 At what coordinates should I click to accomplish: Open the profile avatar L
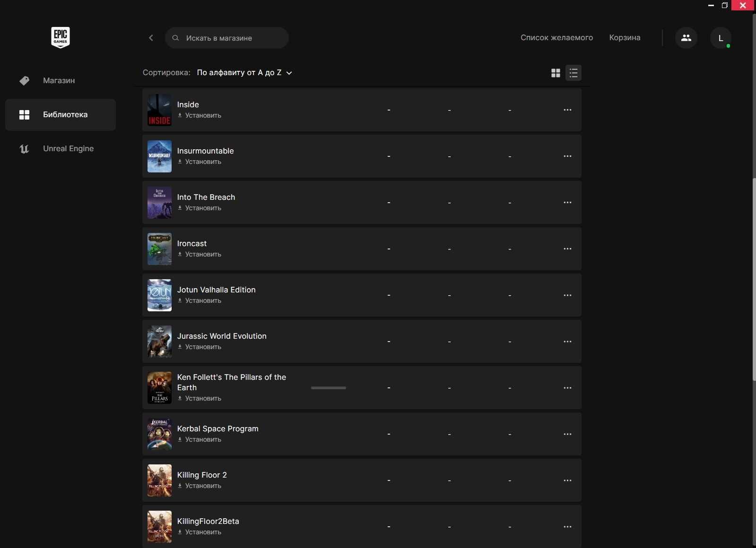721,38
